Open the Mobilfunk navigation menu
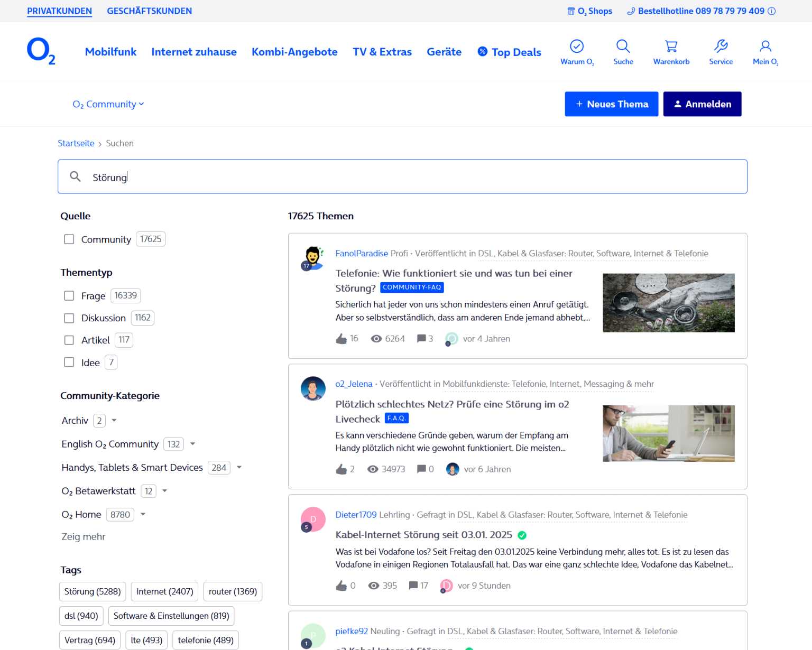The image size is (812, 650). [x=110, y=52]
